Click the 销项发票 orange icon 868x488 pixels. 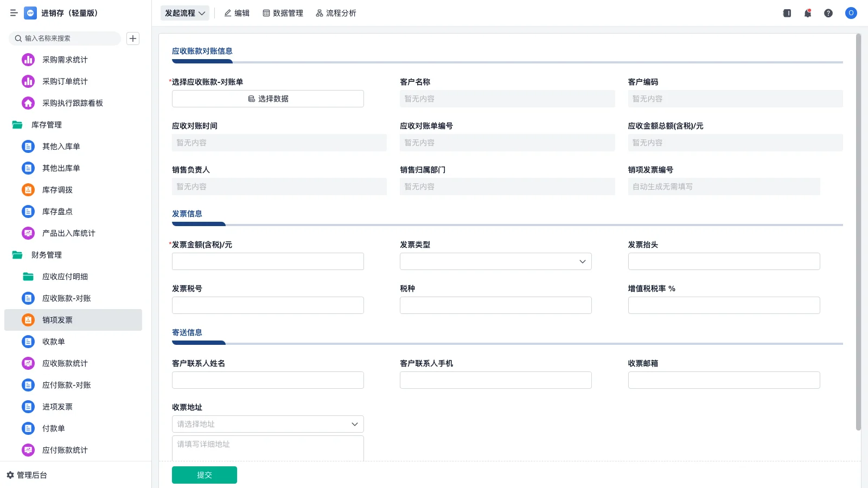click(x=28, y=320)
